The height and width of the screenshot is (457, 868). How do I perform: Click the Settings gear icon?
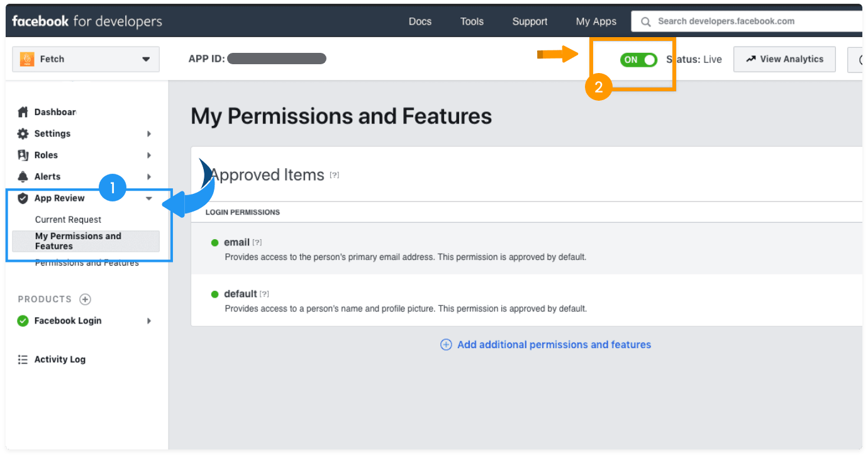[x=23, y=133]
